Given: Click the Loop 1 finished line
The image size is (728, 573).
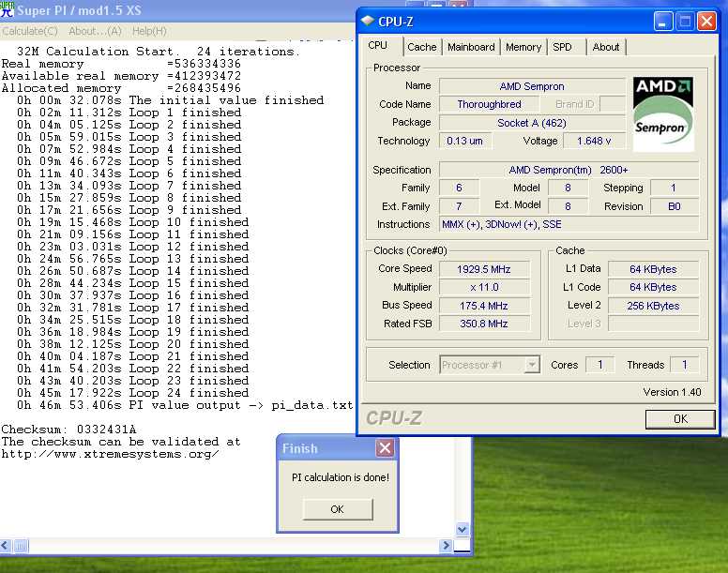Looking at the screenshot, I should [x=129, y=113].
